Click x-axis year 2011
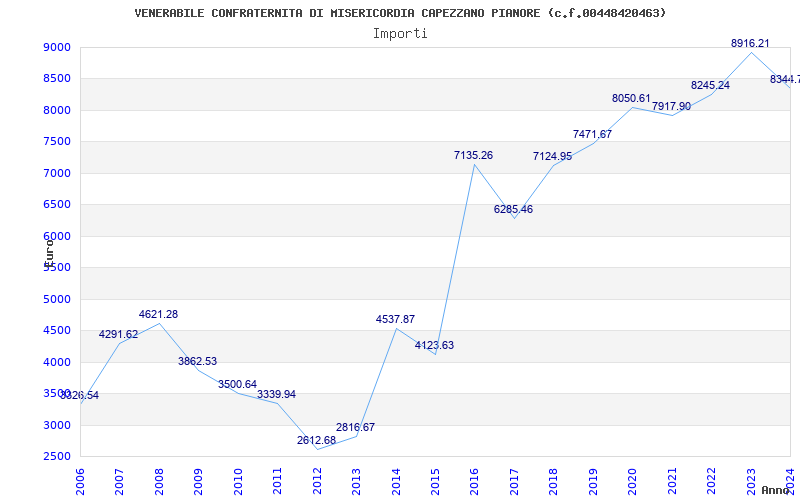 [277, 482]
